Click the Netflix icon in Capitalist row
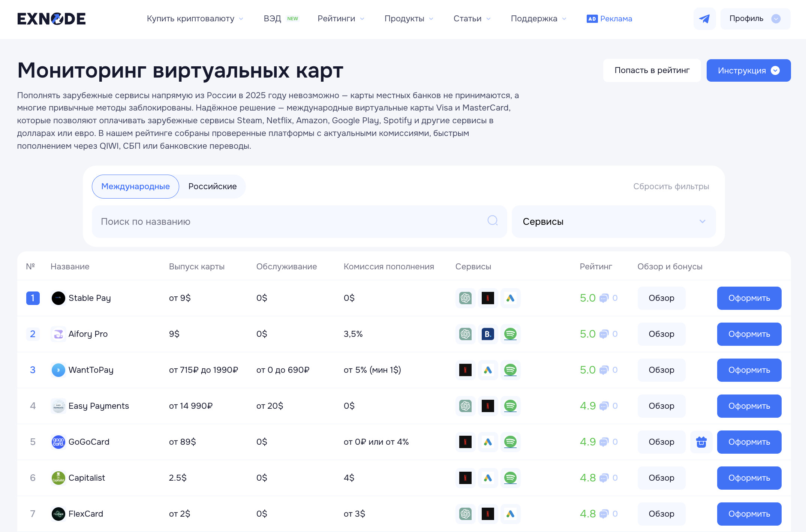 465,478
